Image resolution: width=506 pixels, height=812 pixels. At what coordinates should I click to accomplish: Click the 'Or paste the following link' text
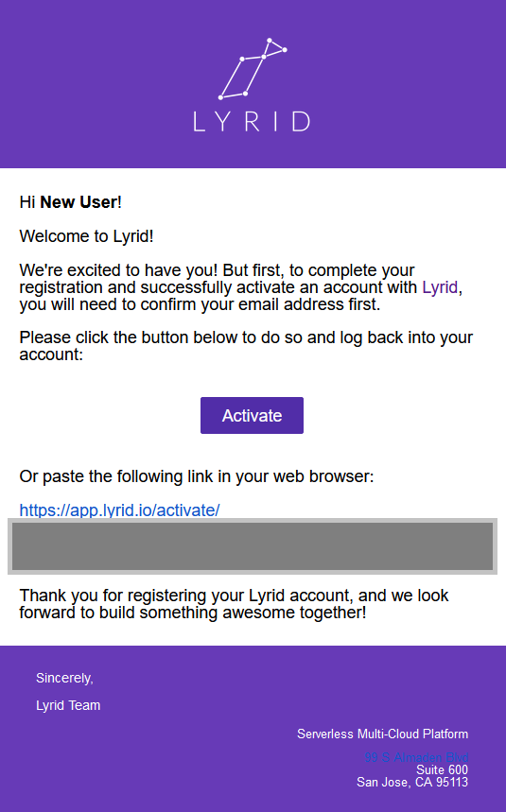point(197,476)
